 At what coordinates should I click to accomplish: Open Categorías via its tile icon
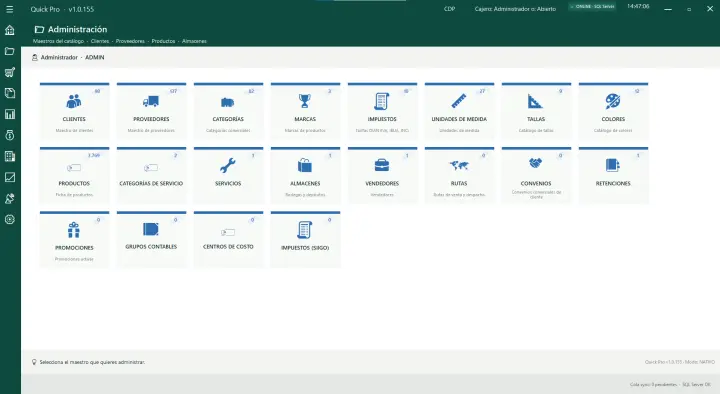(228, 102)
